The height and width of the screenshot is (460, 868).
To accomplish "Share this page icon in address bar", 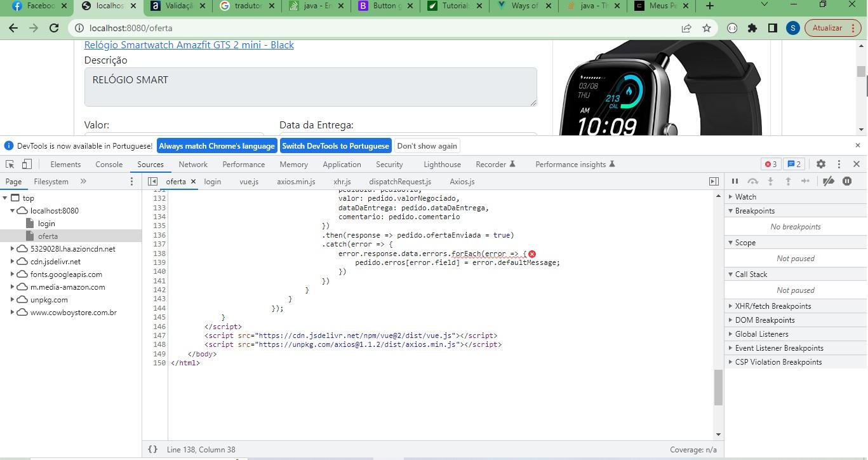I will coord(686,28).
